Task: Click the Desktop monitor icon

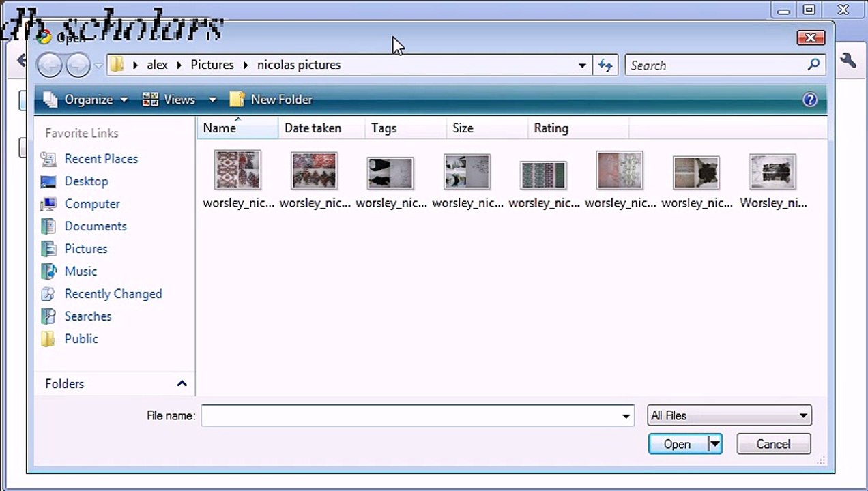Action: click(48, 181)
